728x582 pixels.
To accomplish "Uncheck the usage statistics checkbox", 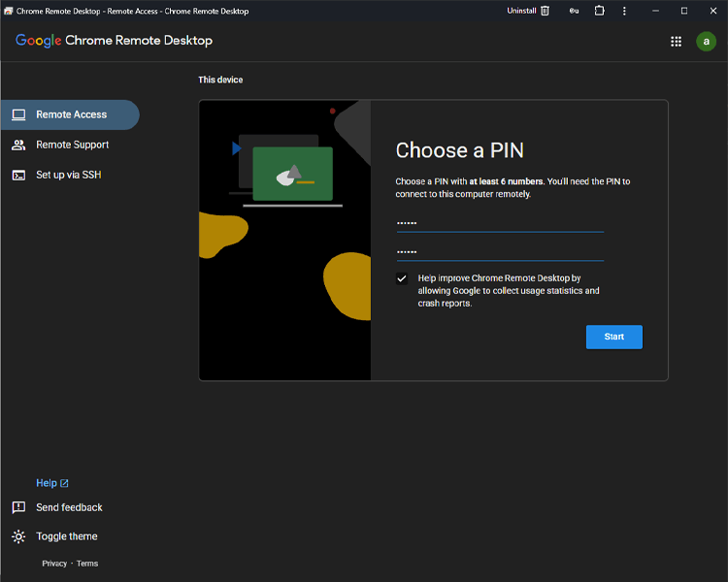I will [x=402, y=278].
